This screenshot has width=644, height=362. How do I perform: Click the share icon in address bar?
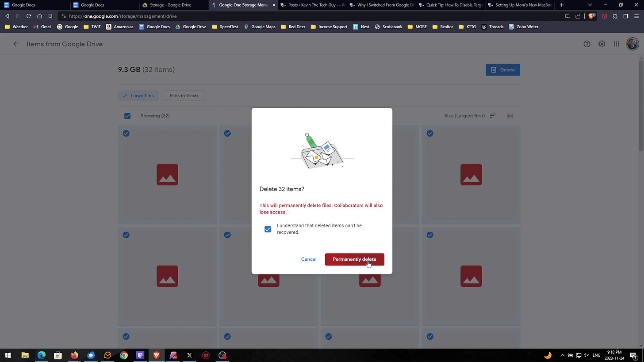tap(578, 16)
